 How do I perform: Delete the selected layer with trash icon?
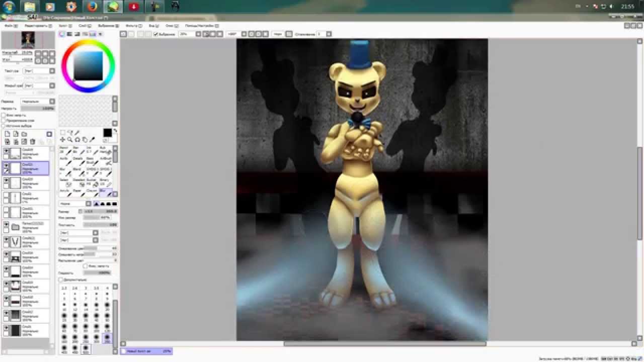[x=33, y=142]
